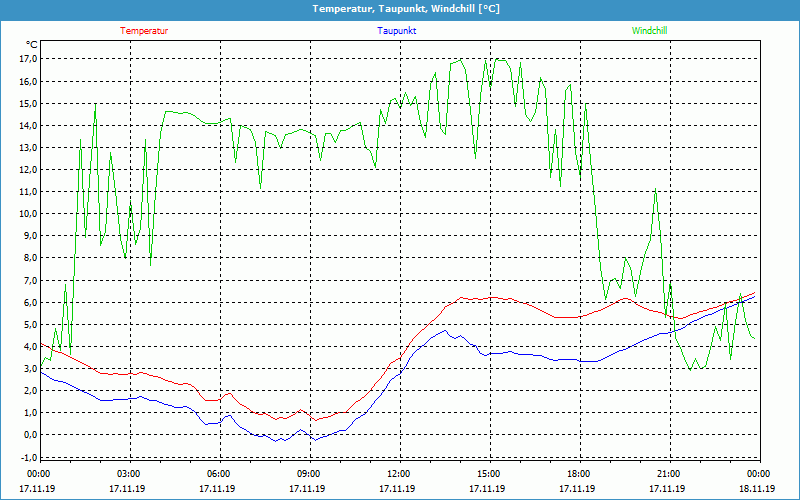
Task: Click the 0,0 y-axis value
Action: (31, 435)
